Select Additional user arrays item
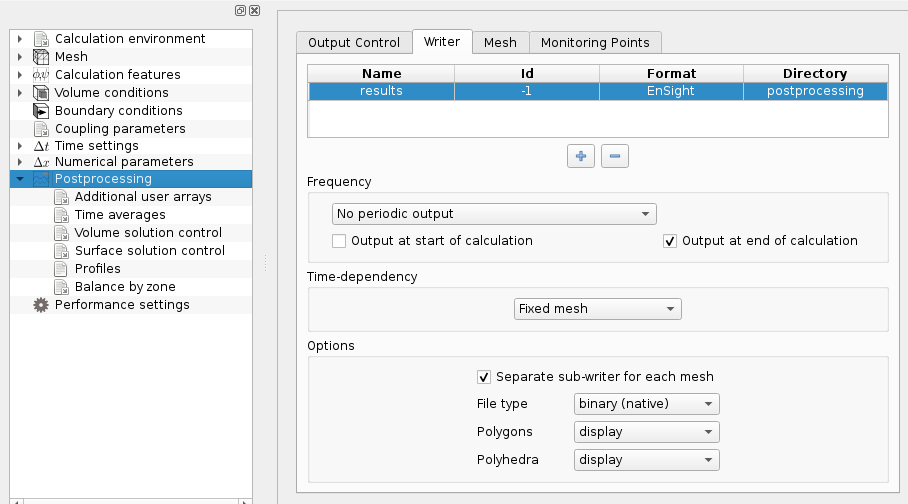Screen dimensions: 908x504 coord(143,197)
